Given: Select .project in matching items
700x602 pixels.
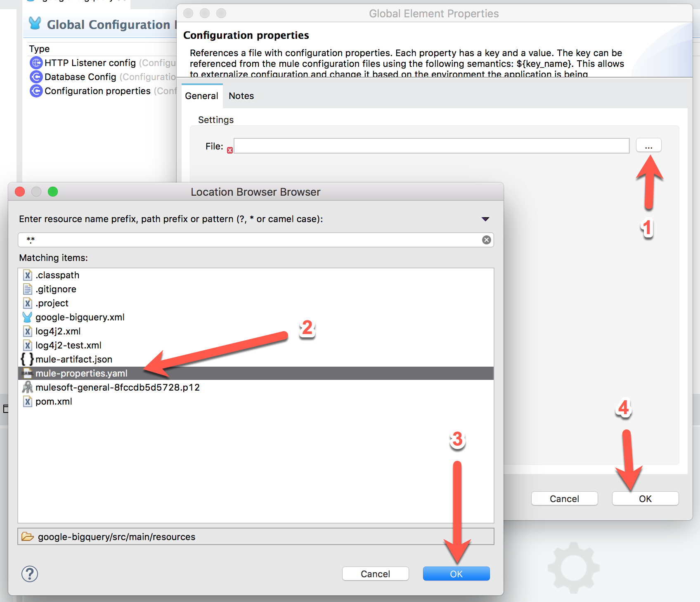Looking at the screenshot, I should [x=256, y=303].
